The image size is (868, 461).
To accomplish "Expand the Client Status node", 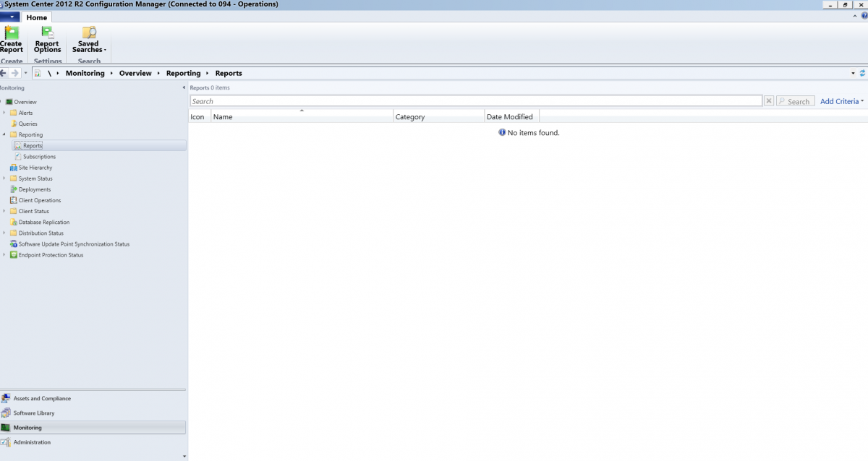I will [4, 211].
